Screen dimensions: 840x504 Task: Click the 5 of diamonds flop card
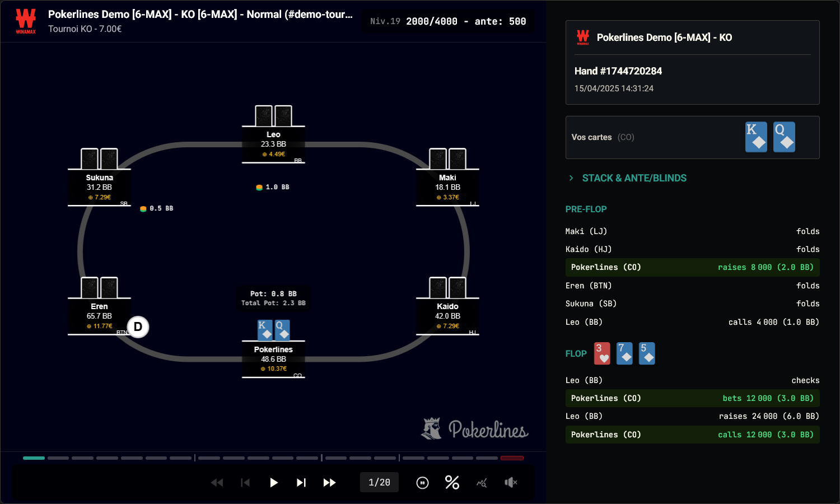[x=647, y=353]
